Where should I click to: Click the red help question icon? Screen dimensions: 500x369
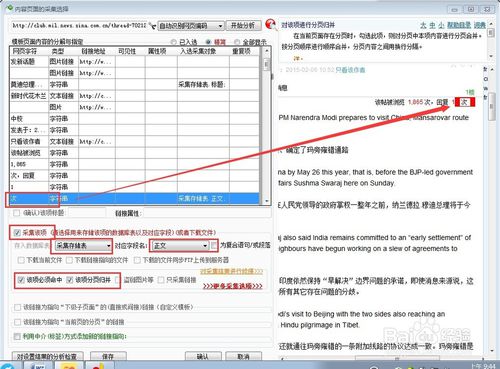[x=271, y=24]
